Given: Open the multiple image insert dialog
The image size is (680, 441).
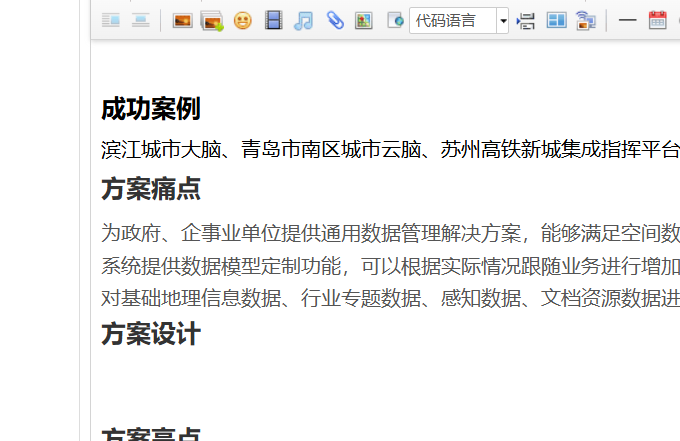Looking at the screenshot, I should click(x=211, y=20).
